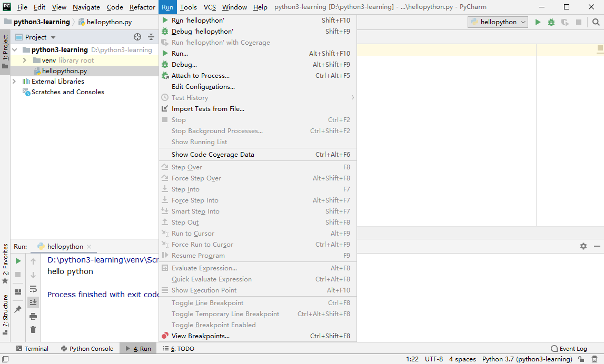The height and width of the screenshot is (364, 604).
Task: Open the Run panel settings gear
Action: pos(583,246)
